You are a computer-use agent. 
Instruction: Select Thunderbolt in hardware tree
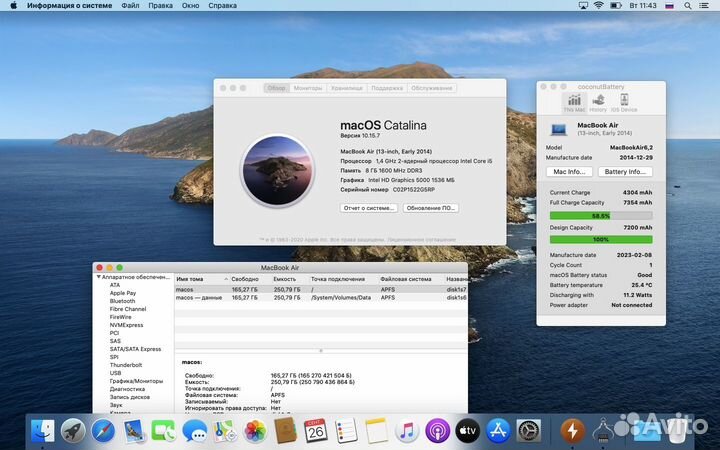click(126, 365)
